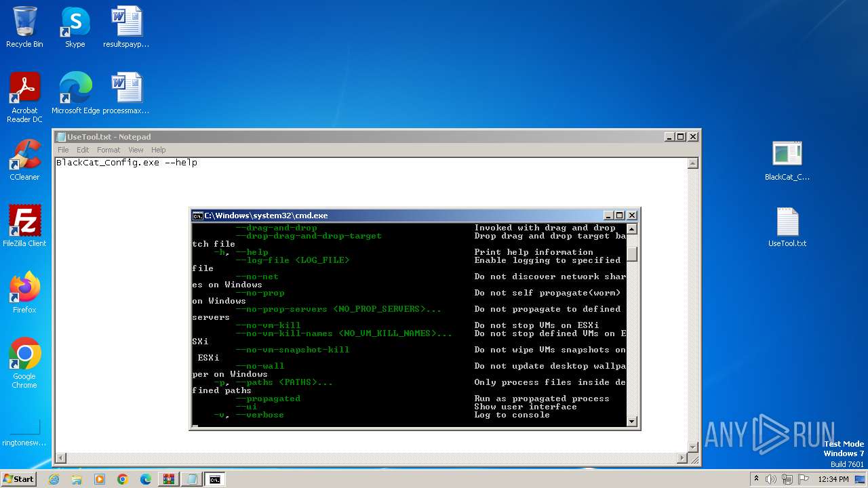Viewport: 868px width, 488px height.
Task: Open the Recycle Bin desktop icon
Action: pos(24,27)
